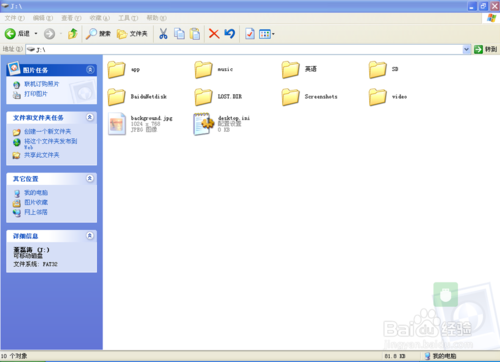Screen dimensions: 500x362
Task: Click the red Delete X icon
Action: pyautogui.click(x=214, y=34)
